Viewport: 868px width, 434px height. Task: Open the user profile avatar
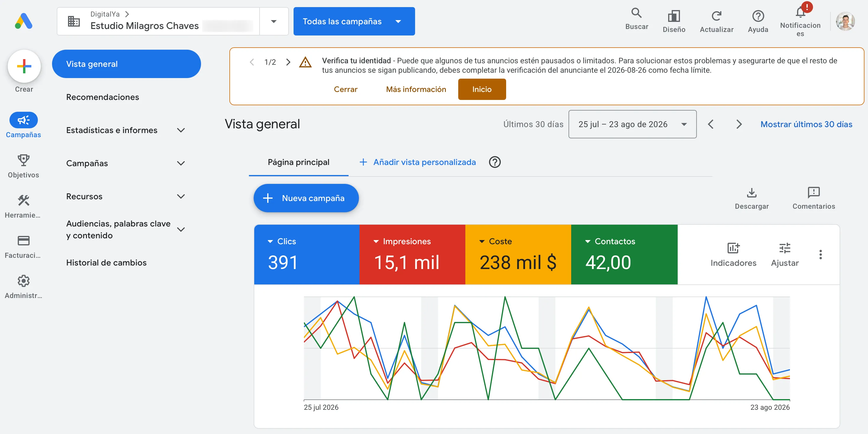click(x=845, y=21)
